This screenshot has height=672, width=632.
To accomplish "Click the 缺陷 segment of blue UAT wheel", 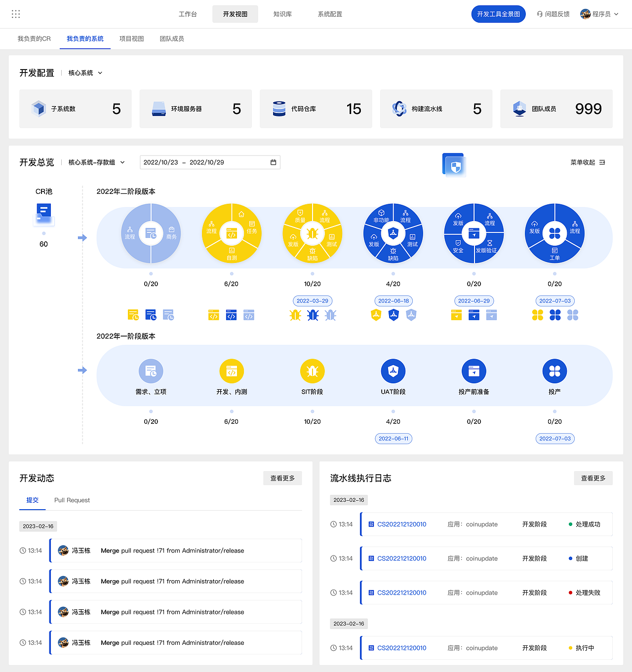I will click(393, 255).
